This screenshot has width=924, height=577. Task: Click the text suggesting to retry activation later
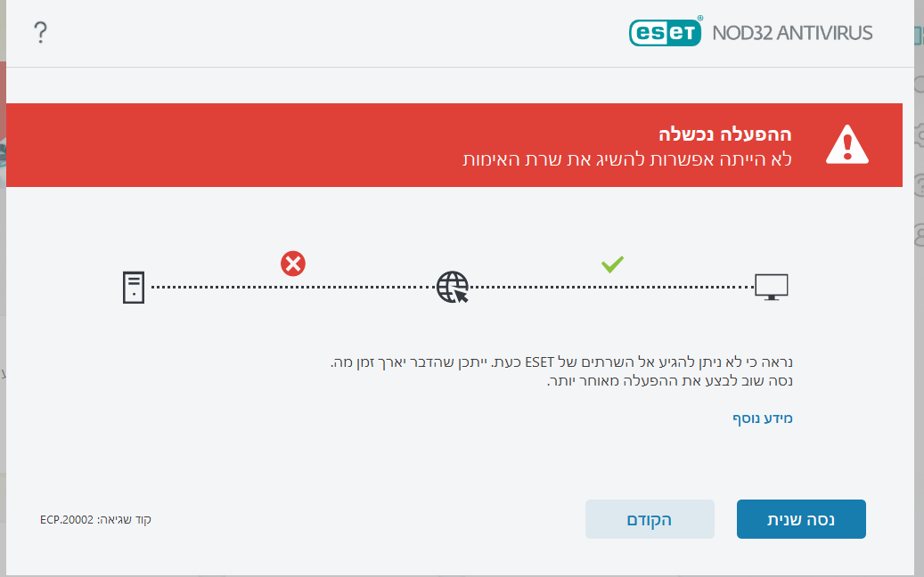(668, 381)
